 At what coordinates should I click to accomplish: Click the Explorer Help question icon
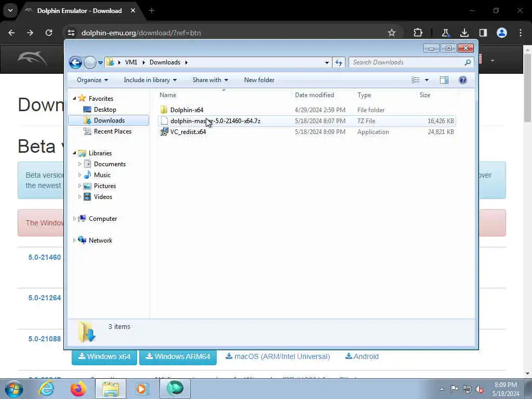pyautogui.click(x=462, y=80)
